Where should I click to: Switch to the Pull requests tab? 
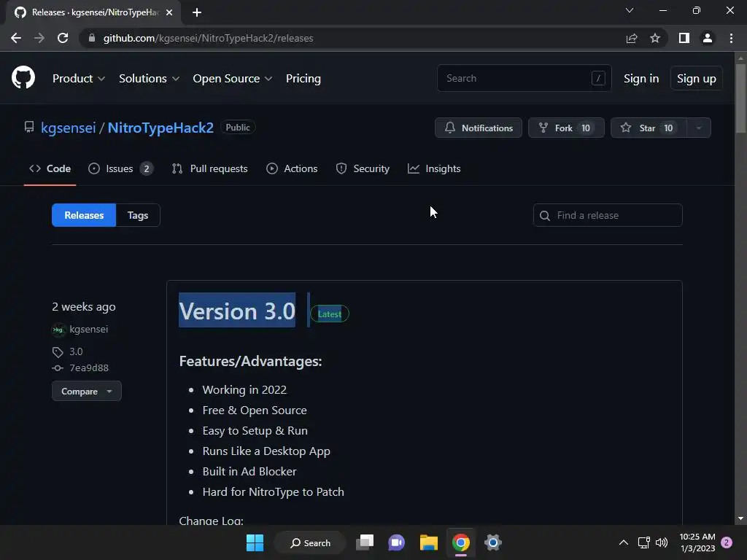[x=209, y=168]
